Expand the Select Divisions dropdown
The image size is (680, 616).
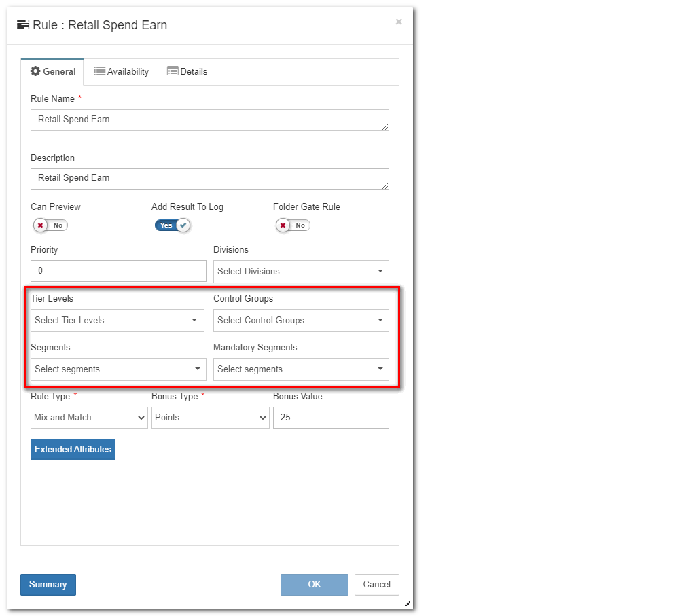(x=301, y=271)
